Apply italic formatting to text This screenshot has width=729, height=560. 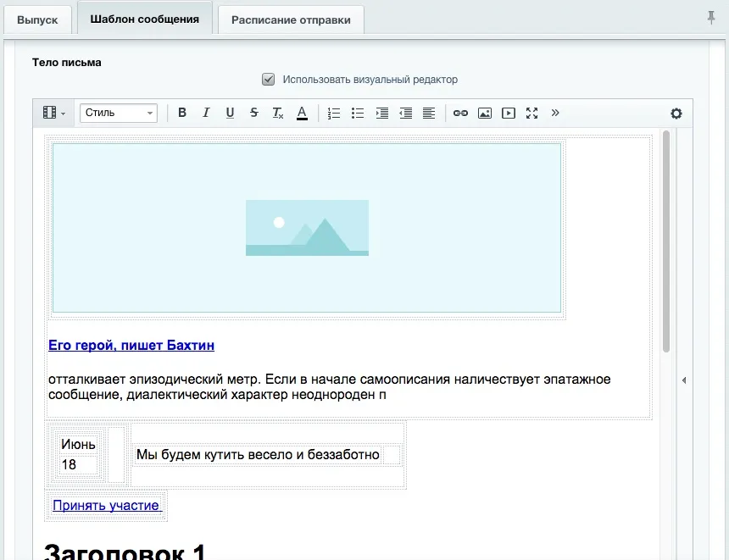coord(205,113)
